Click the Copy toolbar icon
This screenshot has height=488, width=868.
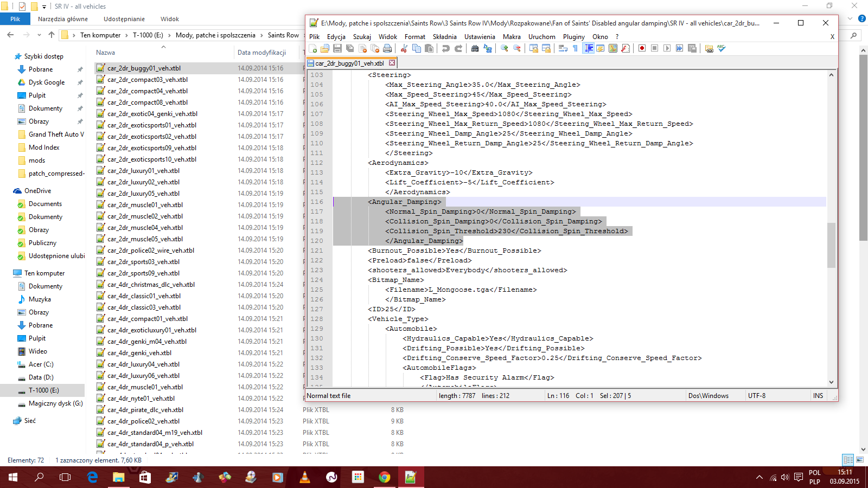(x=417, y=48)
